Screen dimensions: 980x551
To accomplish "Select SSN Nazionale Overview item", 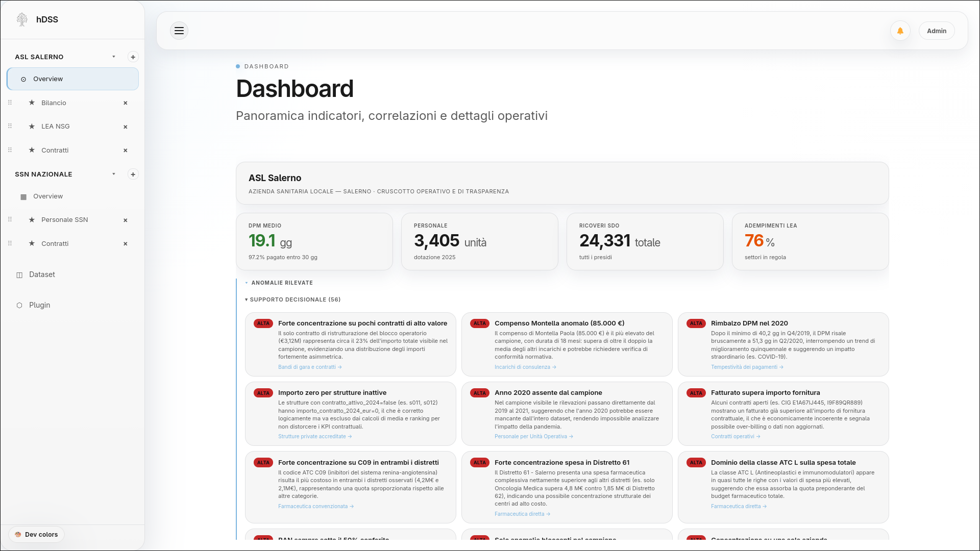I will click(x=72, y=196).
